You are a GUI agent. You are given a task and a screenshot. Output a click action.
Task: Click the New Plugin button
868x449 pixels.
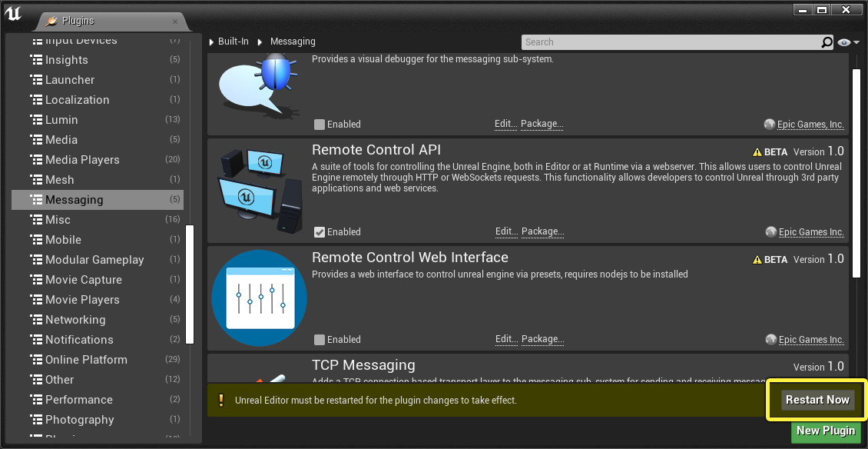click(x=826, y=431)
